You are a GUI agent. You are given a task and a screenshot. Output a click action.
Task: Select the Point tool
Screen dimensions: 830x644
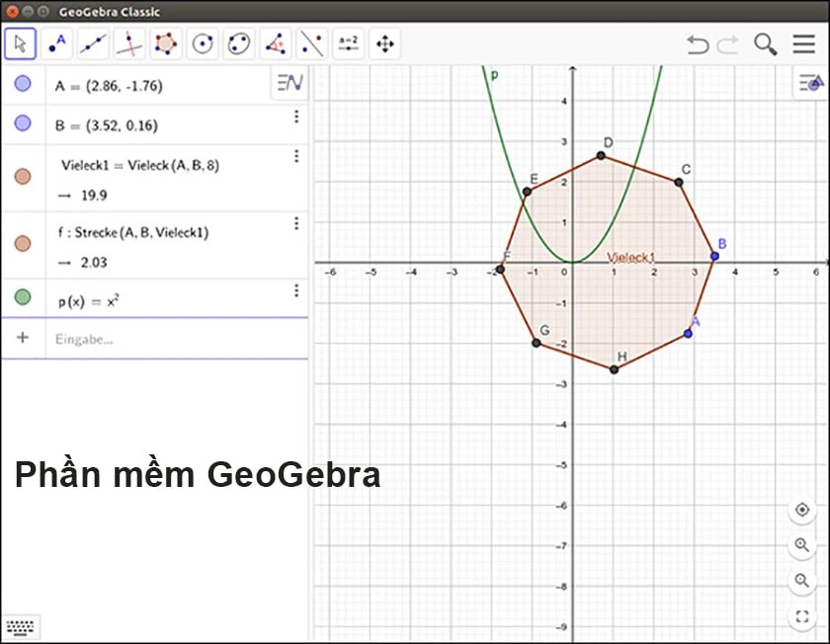(x=56, y=43)
